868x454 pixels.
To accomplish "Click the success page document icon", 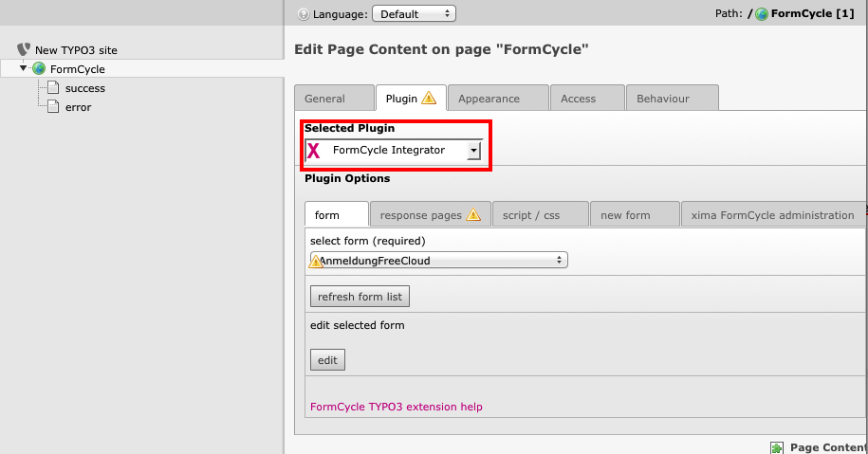I will pos(54,88).
